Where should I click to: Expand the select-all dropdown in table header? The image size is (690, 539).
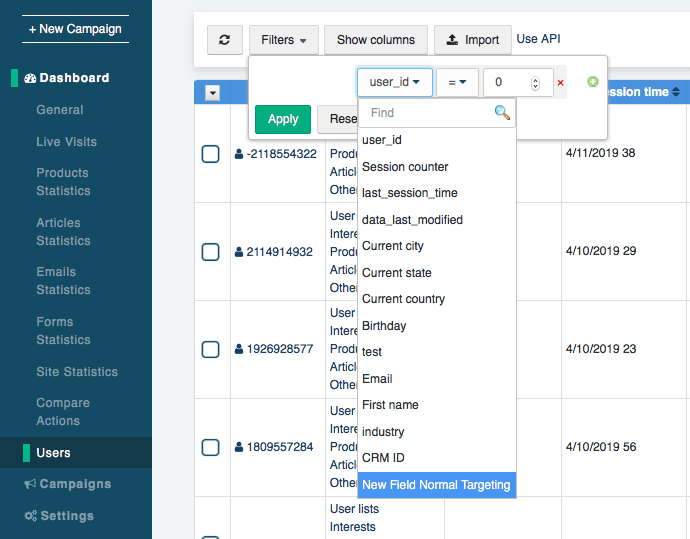pyautogui.click(x=212, y=93)
